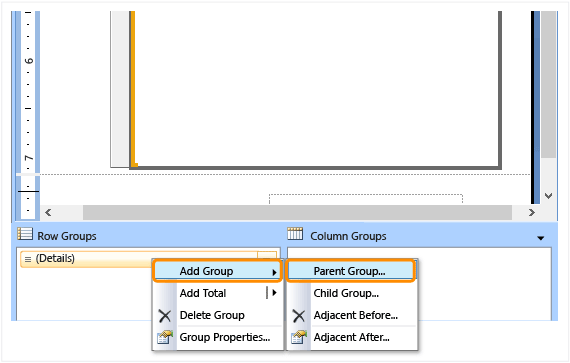Image resolution: width=570 pixels, height=363 pixels.
Task: Click the Column Groups pane icon
Action: click(295, 234)
